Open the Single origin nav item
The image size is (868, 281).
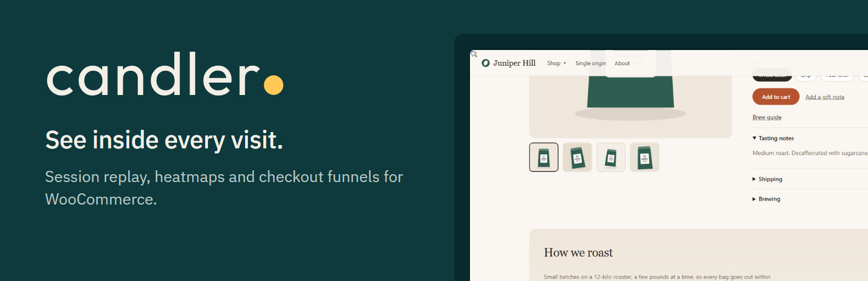click(x=591, y=64)
